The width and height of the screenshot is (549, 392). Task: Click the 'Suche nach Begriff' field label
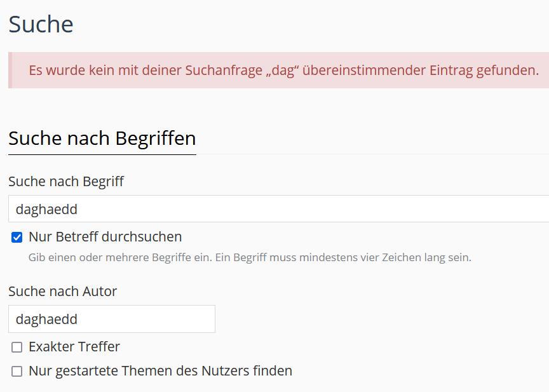click(x=66, y=182)
